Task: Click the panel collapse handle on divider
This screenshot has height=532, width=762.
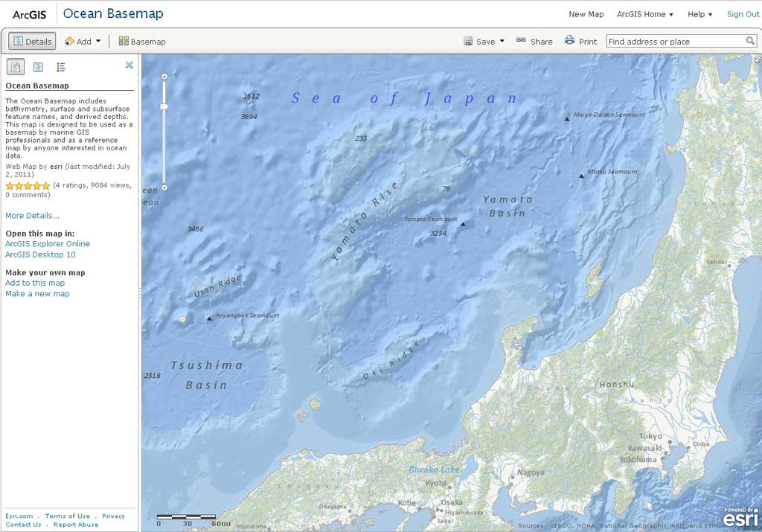Action: 140,292
